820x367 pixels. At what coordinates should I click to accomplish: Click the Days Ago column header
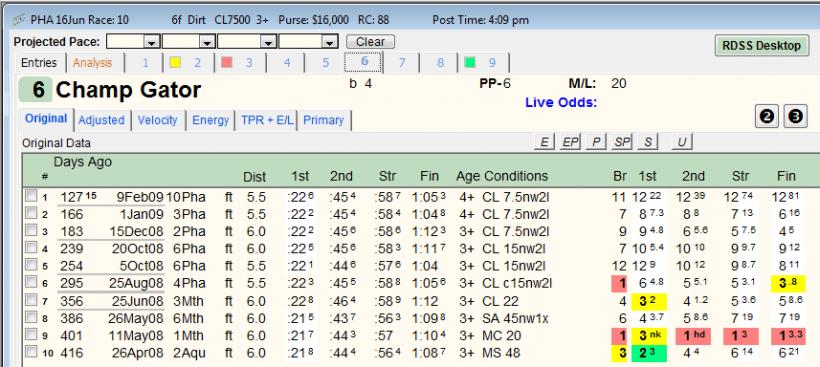pyautogui.click(x=83, y=162)
